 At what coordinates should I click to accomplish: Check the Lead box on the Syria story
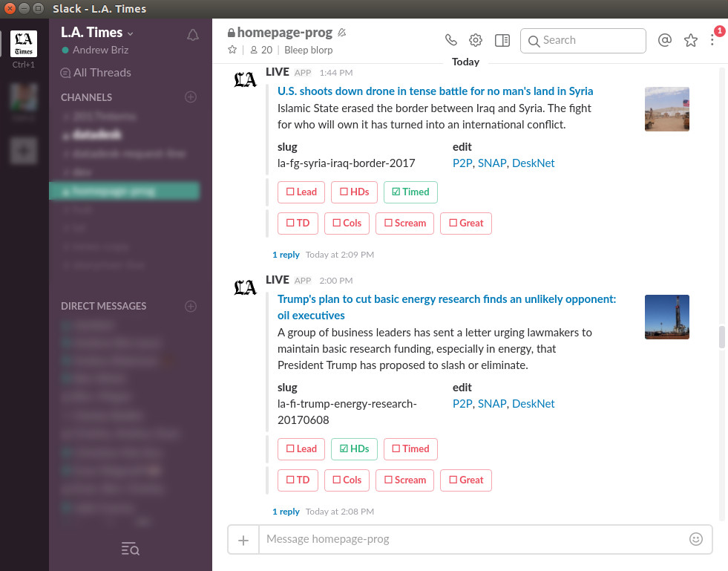tap(301, 192)
